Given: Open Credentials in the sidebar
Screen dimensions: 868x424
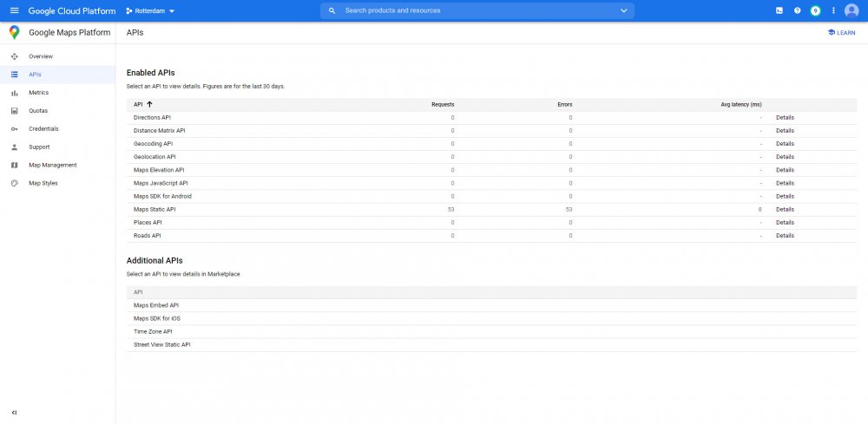Looking at the screenshot, I should (43, 128).
